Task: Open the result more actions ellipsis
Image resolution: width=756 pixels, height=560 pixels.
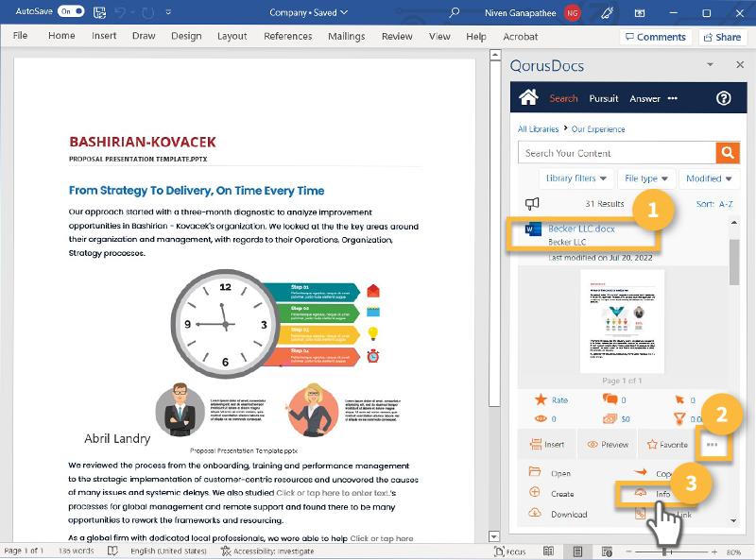Action: [713, 445]
